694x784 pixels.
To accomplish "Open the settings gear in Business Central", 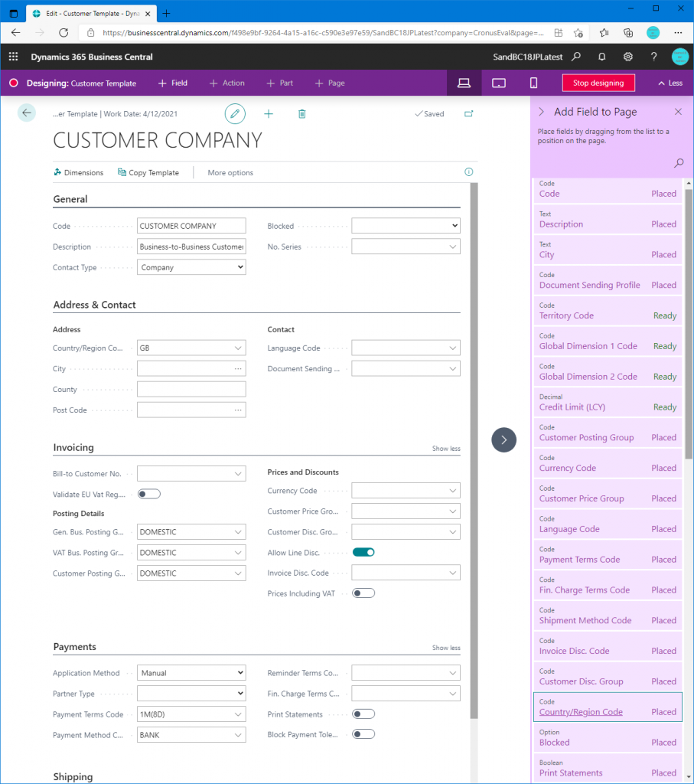I will (x=628, y=57).
